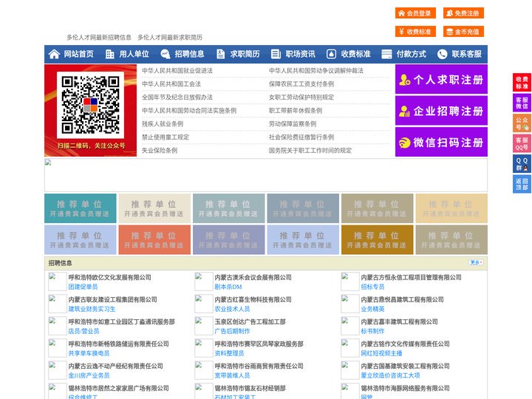Screen dimensions: 532x399
Task: Open 失业保险条例 link
Action: (x=160, y=150)
